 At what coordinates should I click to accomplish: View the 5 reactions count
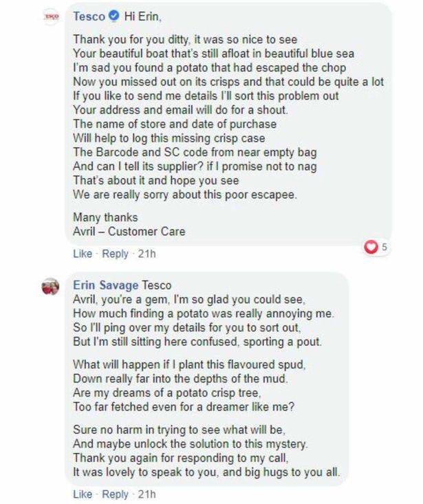click(384, 247)
